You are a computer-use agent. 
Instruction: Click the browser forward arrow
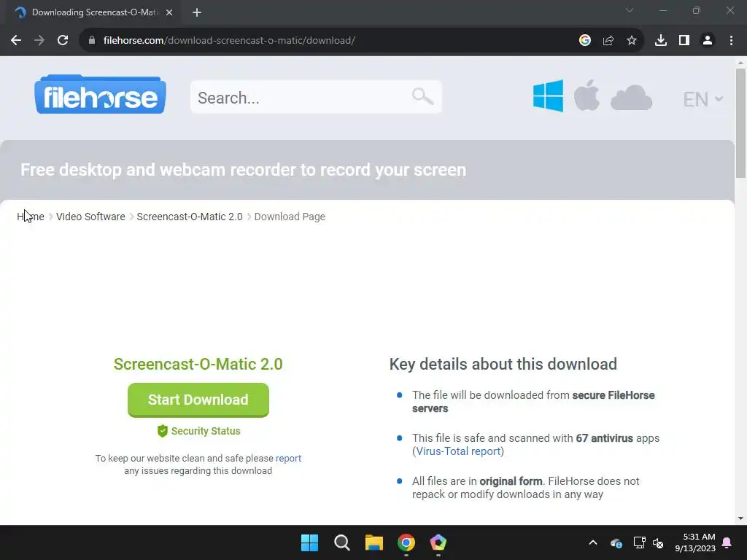(39, 41)
